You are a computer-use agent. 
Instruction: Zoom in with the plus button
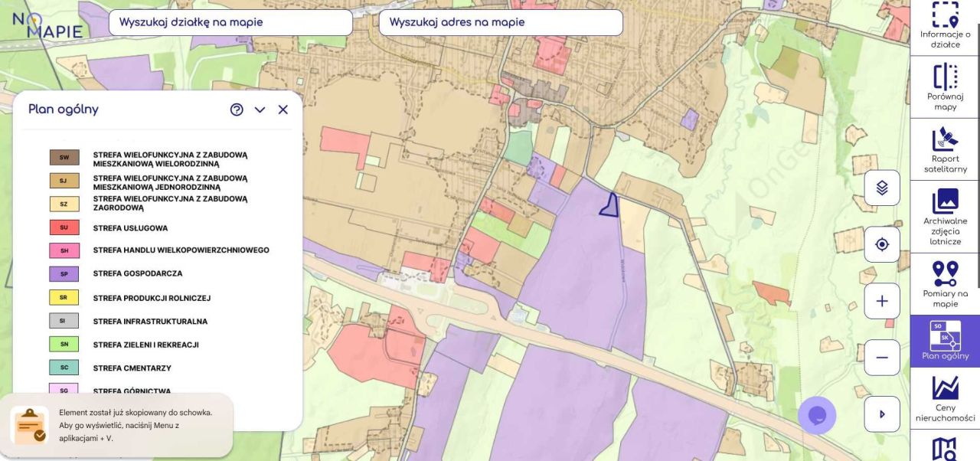882,301
